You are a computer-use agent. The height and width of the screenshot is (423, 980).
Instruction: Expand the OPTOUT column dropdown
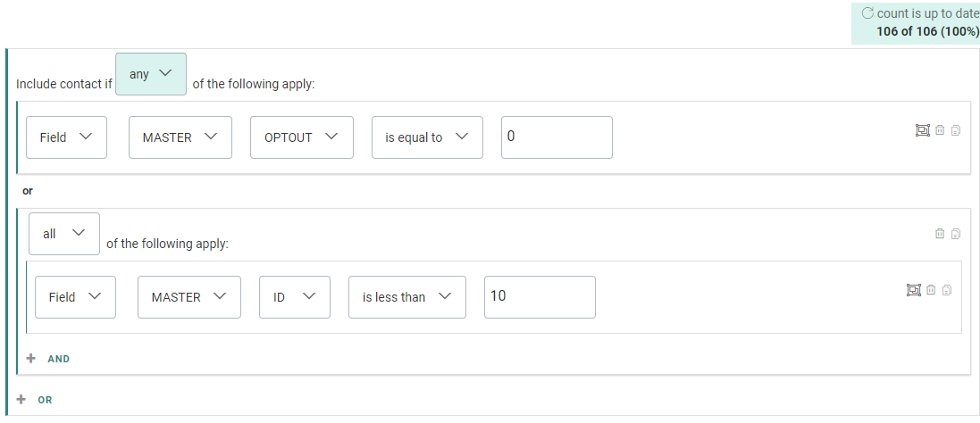302,137
